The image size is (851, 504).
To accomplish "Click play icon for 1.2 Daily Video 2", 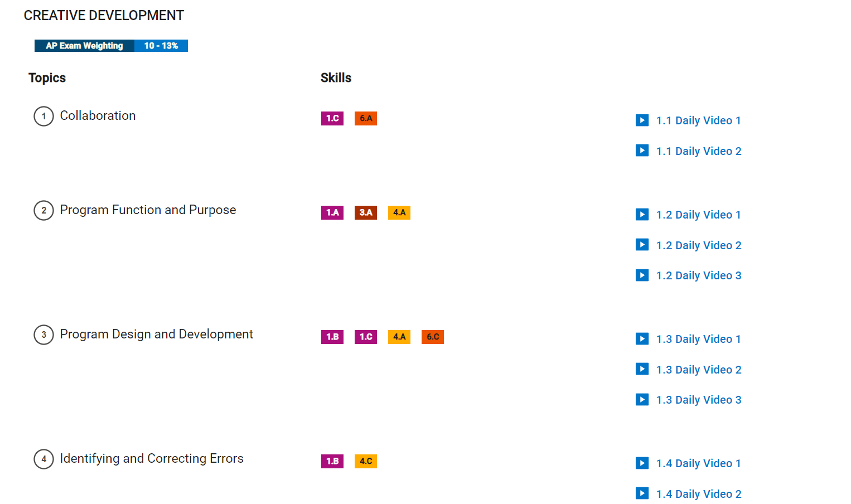I will (642, 245).
